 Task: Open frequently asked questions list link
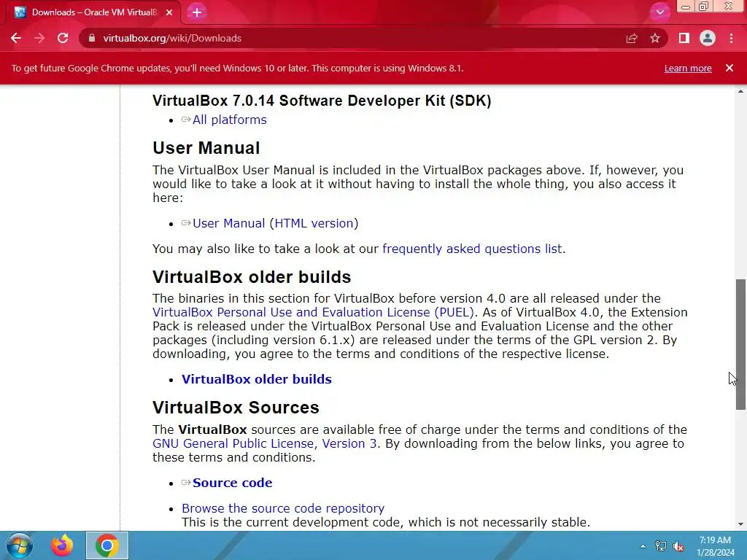(472, 249)
